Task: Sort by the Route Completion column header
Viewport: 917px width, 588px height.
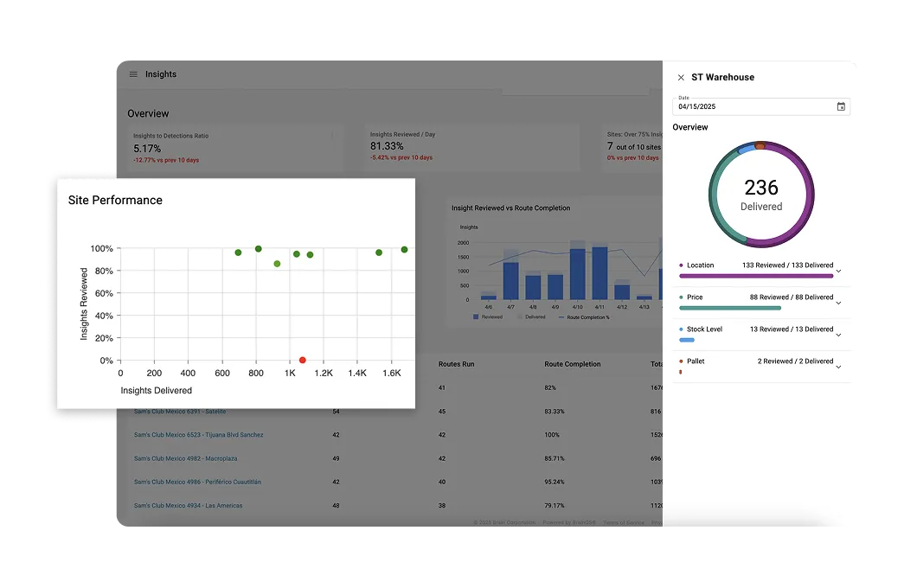Action: click(572, 364)
